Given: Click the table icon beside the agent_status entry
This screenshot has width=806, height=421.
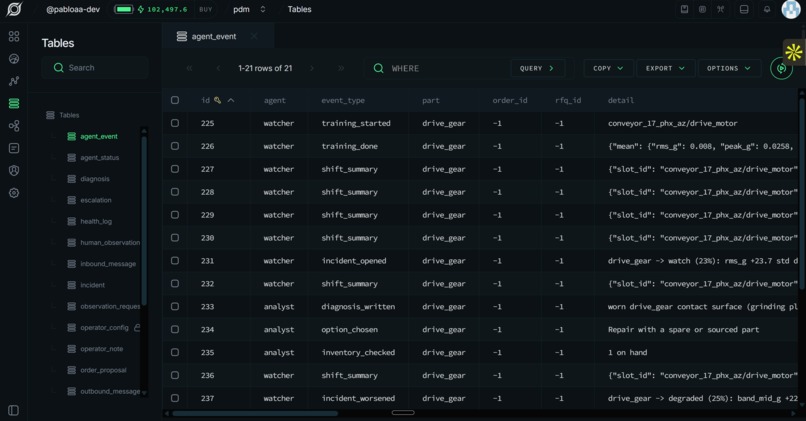Looking at the screenshot, I should click(71, 157).
